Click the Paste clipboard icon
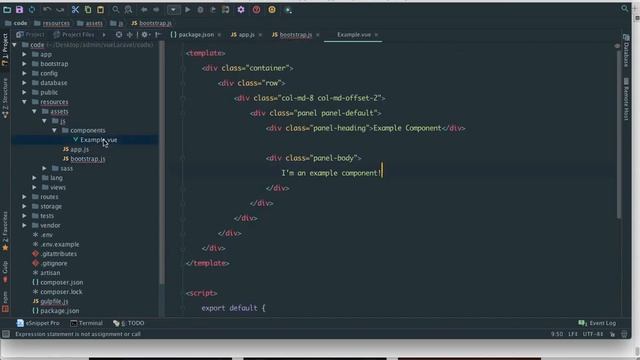 point(100,9)
